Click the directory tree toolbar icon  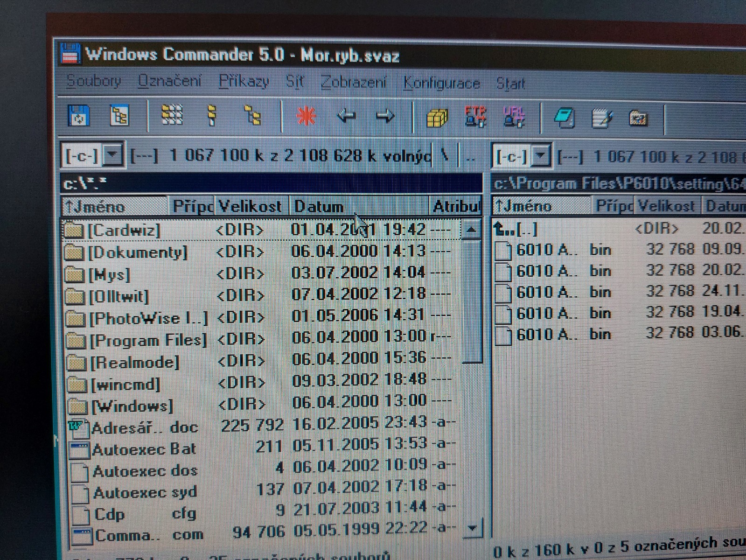point(119,116)
